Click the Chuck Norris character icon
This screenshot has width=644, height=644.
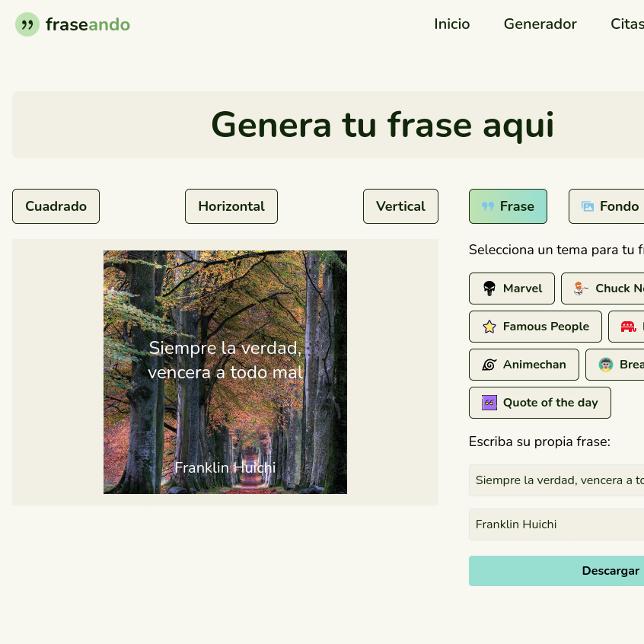(x=580, y=289)
